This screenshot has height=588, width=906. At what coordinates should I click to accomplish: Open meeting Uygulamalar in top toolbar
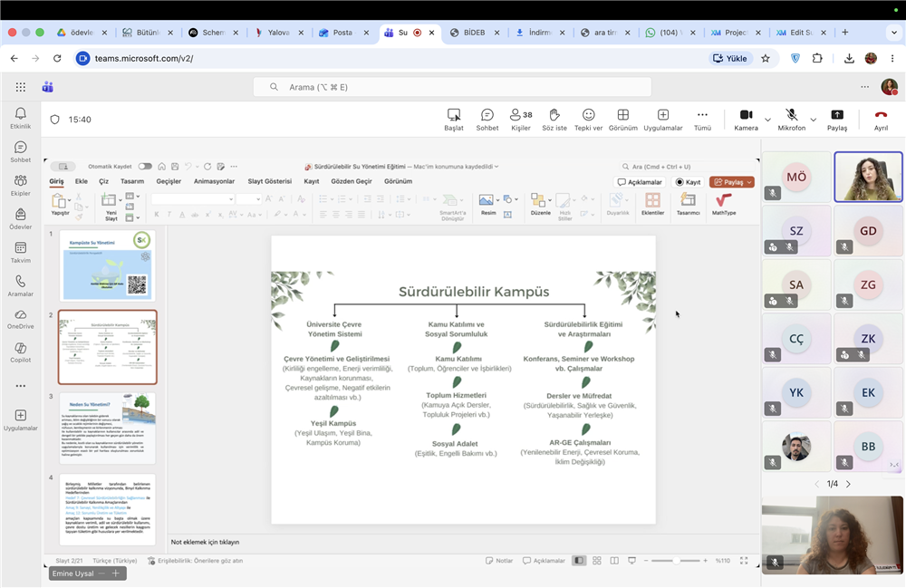coord(663,120)
